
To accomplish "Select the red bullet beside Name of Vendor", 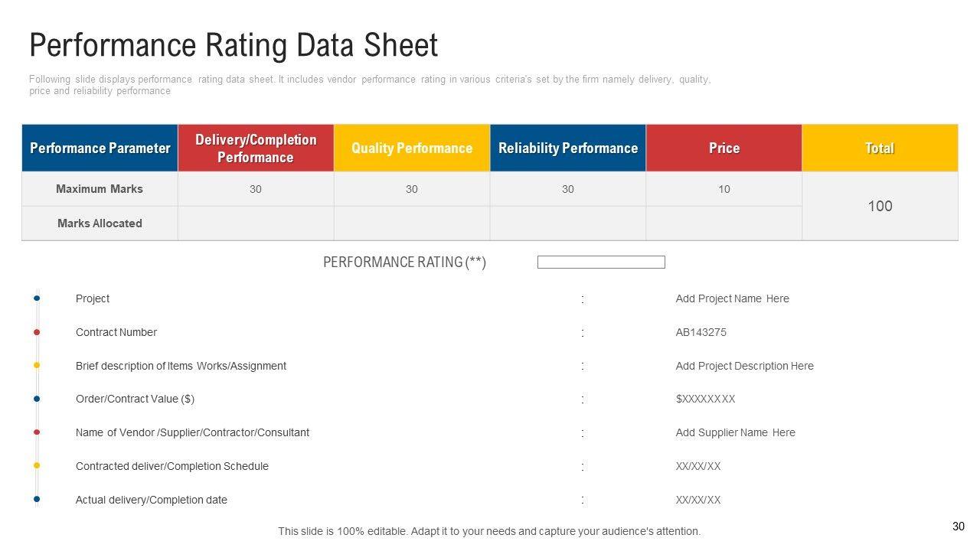I will click(37, 432).
